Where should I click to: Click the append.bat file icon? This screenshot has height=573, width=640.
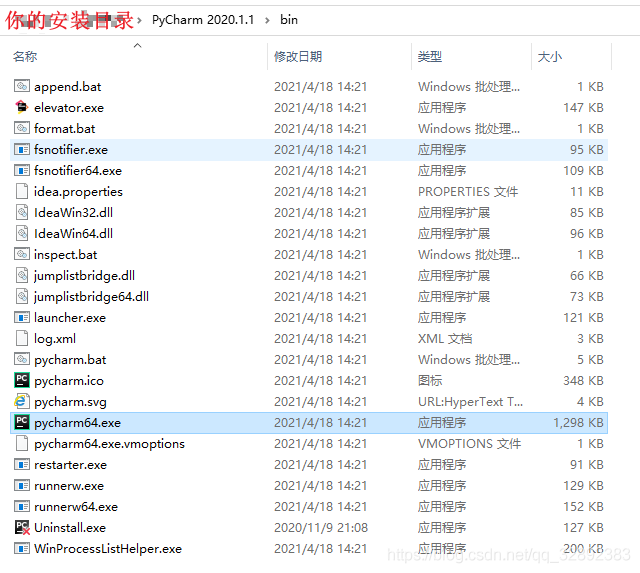[x=22, y=86]
